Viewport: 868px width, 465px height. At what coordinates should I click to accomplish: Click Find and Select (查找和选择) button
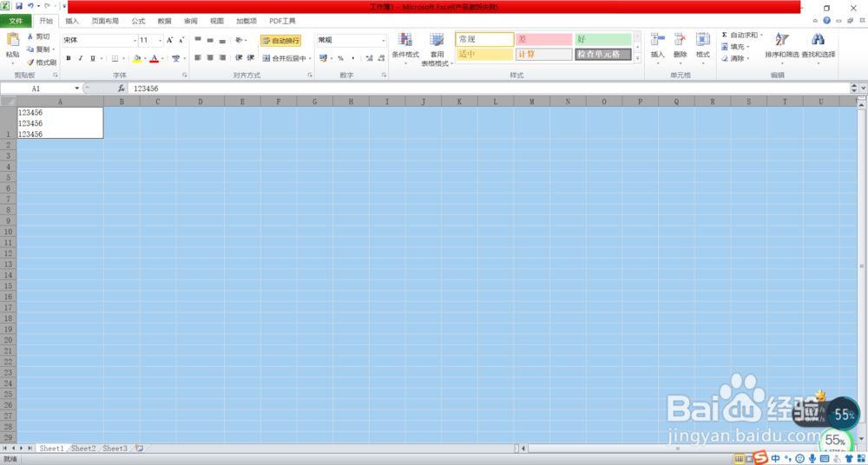pos(819,49)
